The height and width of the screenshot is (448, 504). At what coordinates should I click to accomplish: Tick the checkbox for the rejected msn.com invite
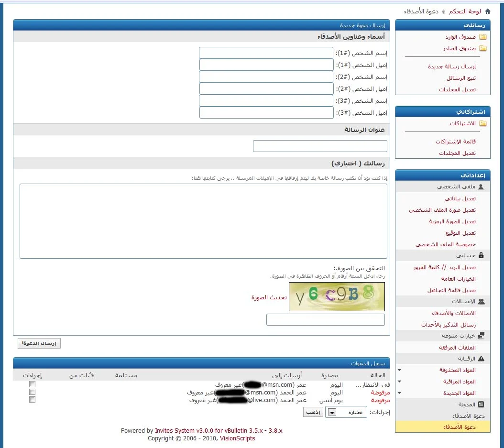coord(32,392)
